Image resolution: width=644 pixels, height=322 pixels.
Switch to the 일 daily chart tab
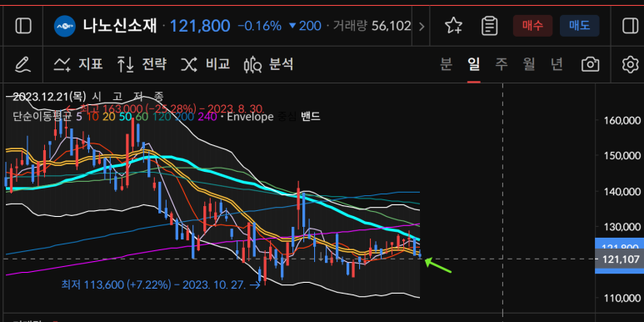[473, 64]
